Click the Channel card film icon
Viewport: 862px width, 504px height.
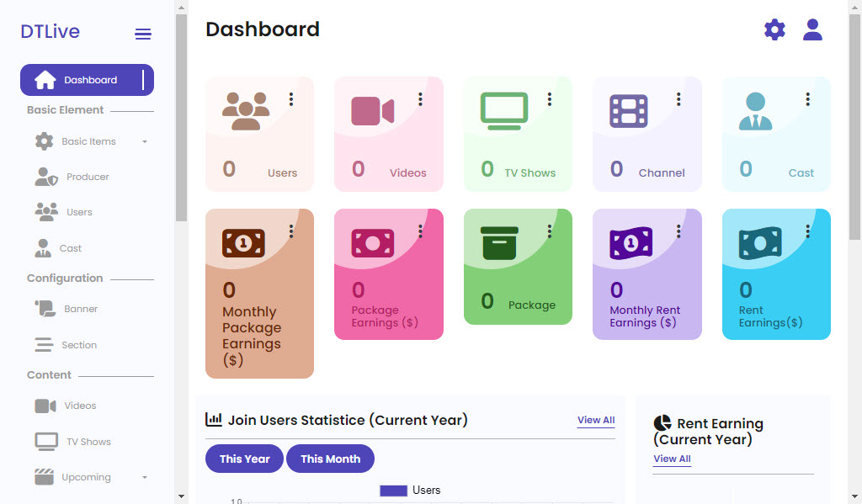[628, 111]
